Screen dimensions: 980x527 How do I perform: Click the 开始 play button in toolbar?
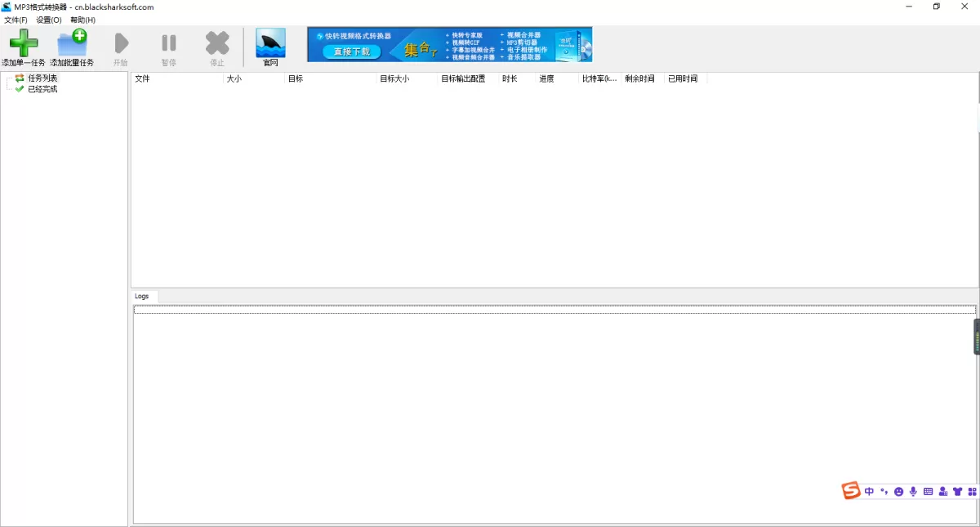(x=121, y=43)
